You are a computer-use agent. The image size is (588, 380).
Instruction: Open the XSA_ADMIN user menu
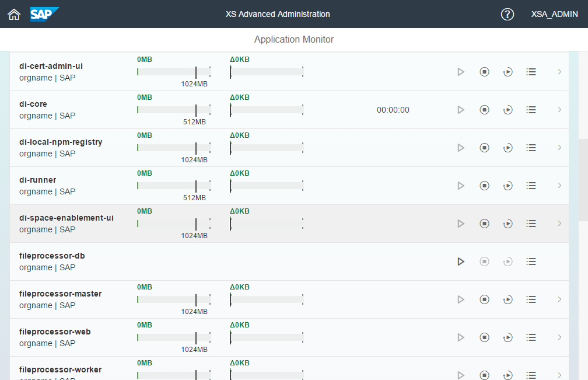tap(555, 14)
